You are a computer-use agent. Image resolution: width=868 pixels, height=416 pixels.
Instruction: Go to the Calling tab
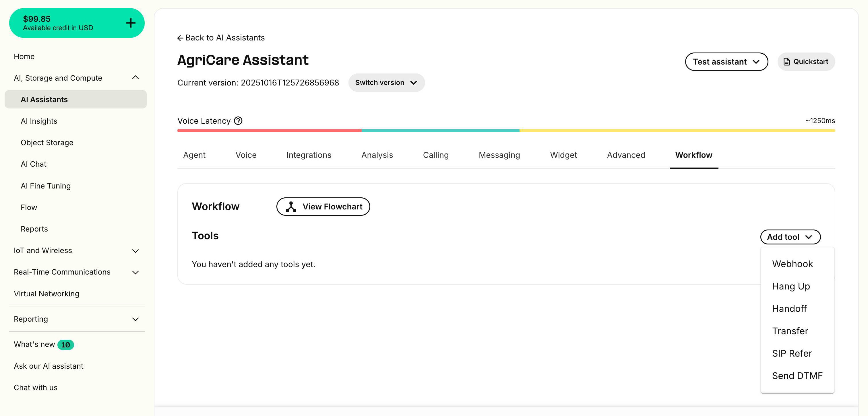tap(435, 155)
